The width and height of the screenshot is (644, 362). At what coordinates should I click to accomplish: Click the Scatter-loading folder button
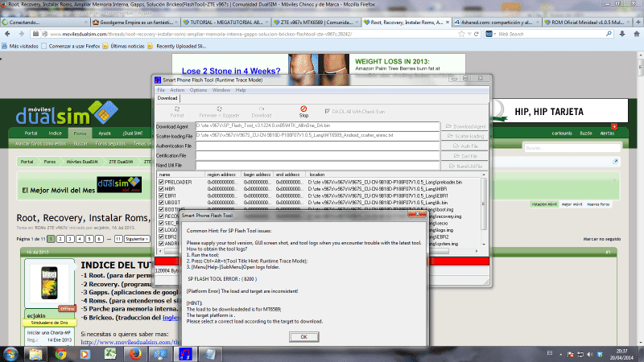(464, 136)
